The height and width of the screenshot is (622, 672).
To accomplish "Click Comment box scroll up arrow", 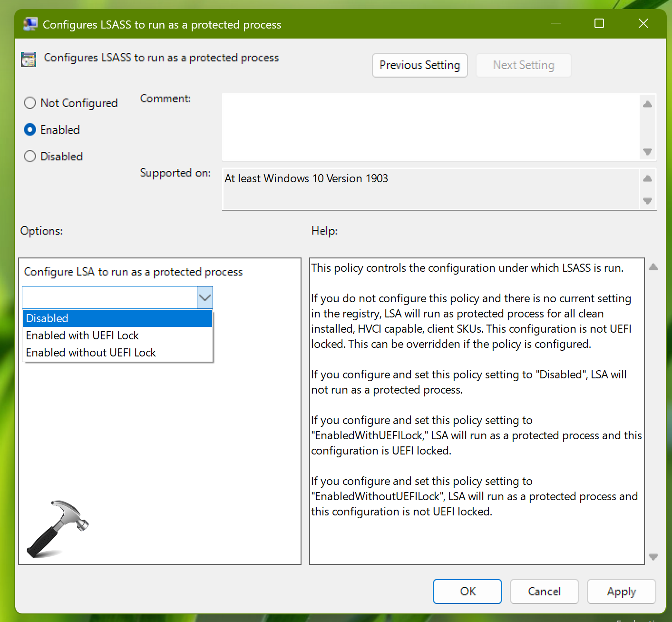I will click(x=647, y=104).
